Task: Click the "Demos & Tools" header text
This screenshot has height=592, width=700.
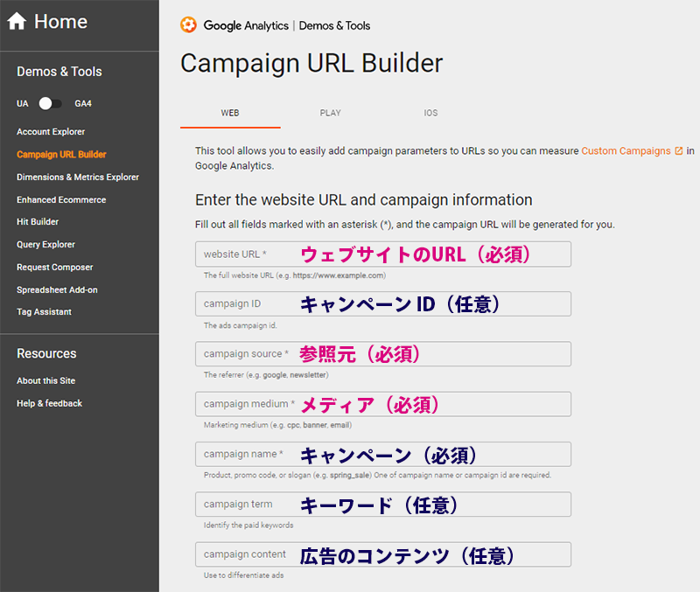Action: (334, 26)
